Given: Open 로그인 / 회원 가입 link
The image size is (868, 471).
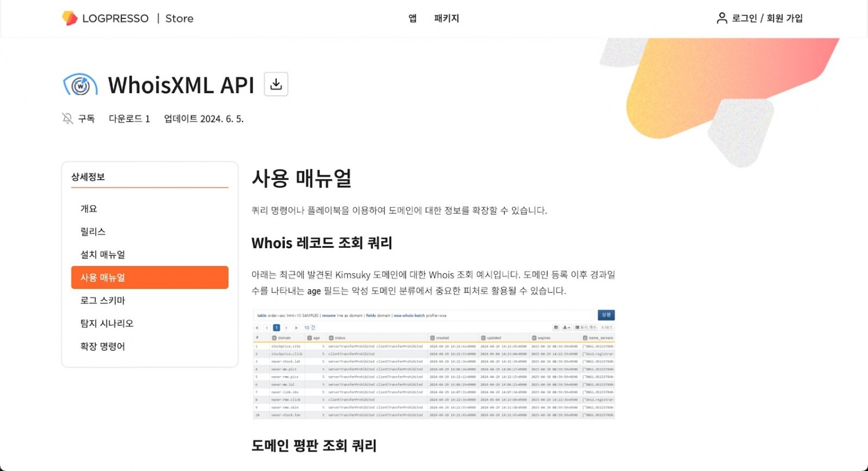Looking at the screenshot, I should (x=767, y=18).
